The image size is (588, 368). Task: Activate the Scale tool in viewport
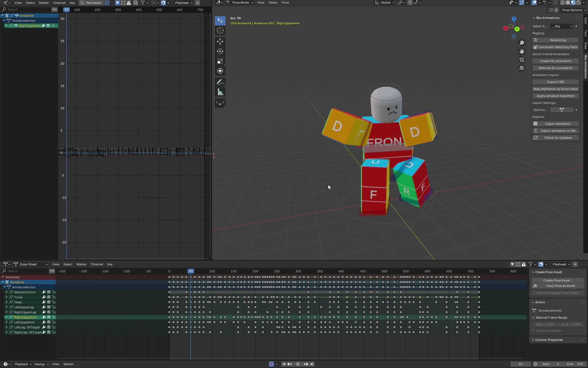[220, 61]
